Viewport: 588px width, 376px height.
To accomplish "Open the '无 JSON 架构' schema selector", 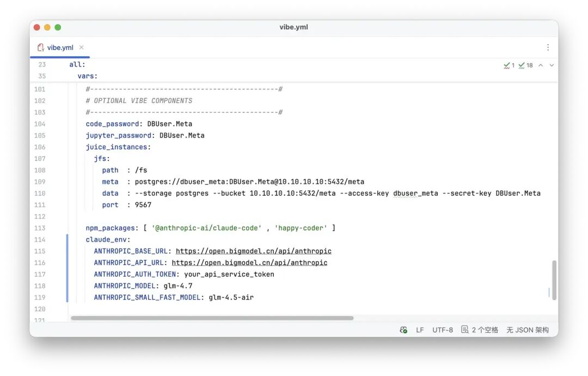I will pyautogui.click(x=528, y=330).
